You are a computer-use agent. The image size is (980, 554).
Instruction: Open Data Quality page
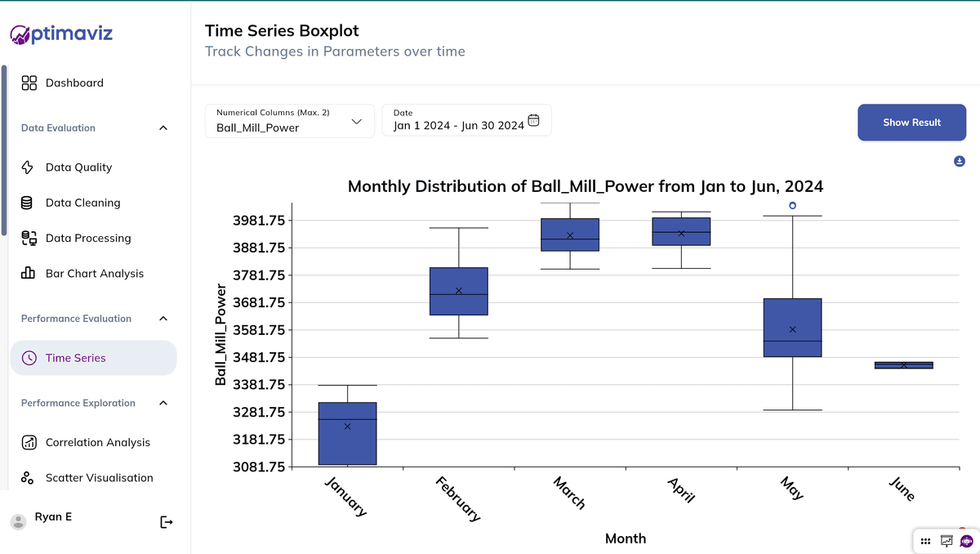click(x=78, y=168)
